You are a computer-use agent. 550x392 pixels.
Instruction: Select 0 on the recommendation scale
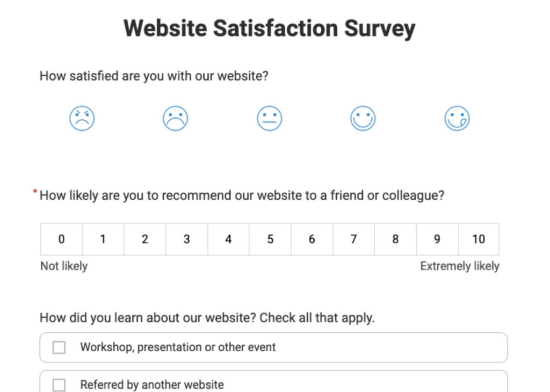pos(61,239)
